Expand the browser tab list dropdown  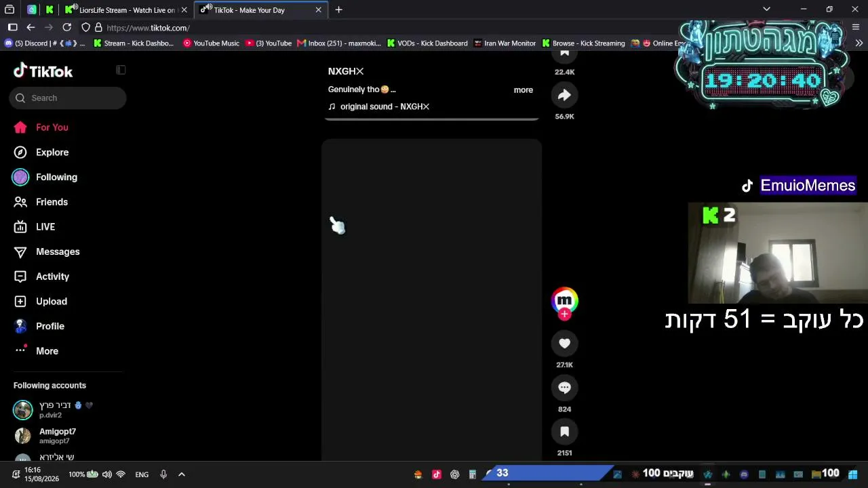point(766,9)
